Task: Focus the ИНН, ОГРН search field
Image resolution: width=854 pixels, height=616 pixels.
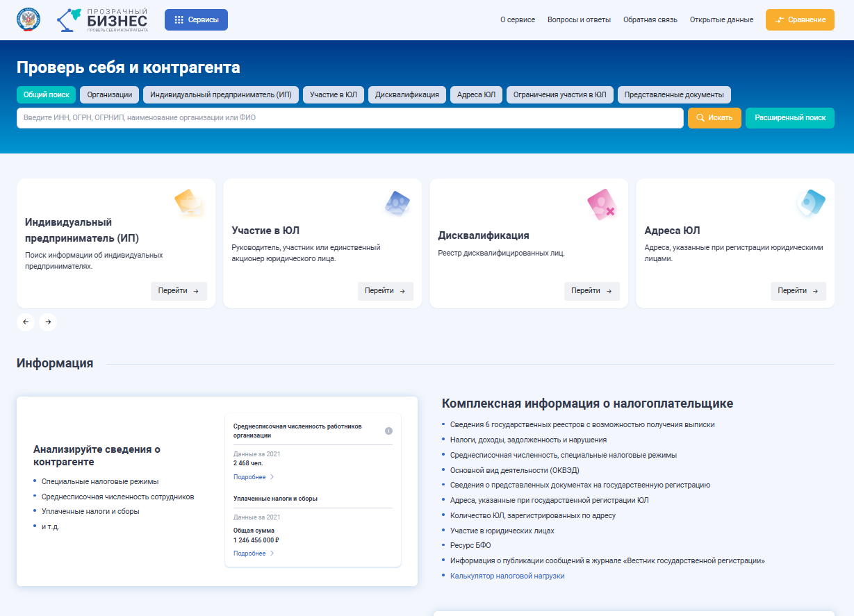Action: coord(350,118)
